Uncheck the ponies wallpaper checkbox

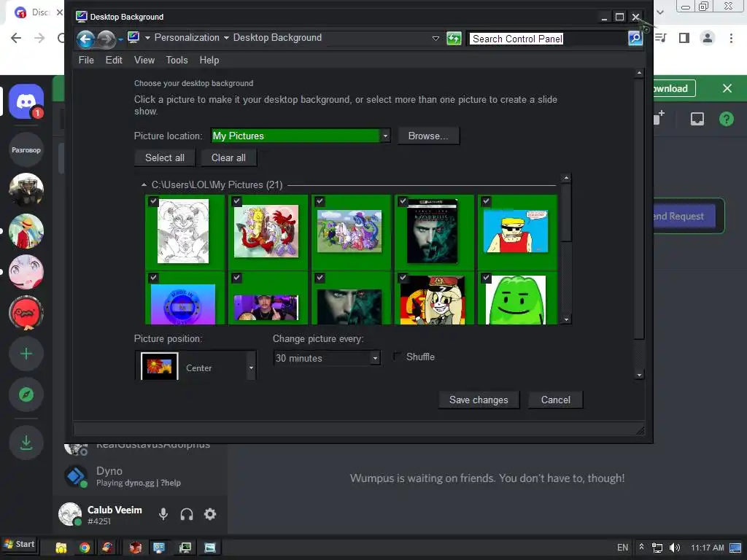click(320, 201)
